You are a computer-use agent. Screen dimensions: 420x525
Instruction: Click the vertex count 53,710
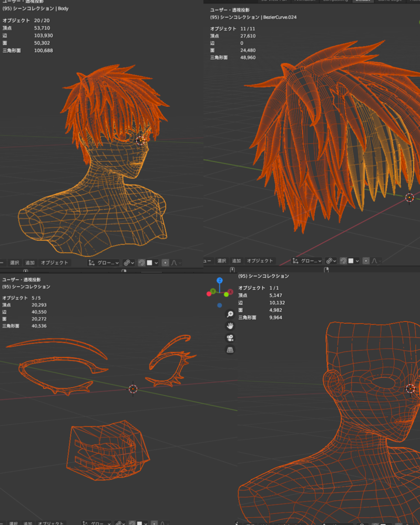pyautogui.click(x=42, y=28)
